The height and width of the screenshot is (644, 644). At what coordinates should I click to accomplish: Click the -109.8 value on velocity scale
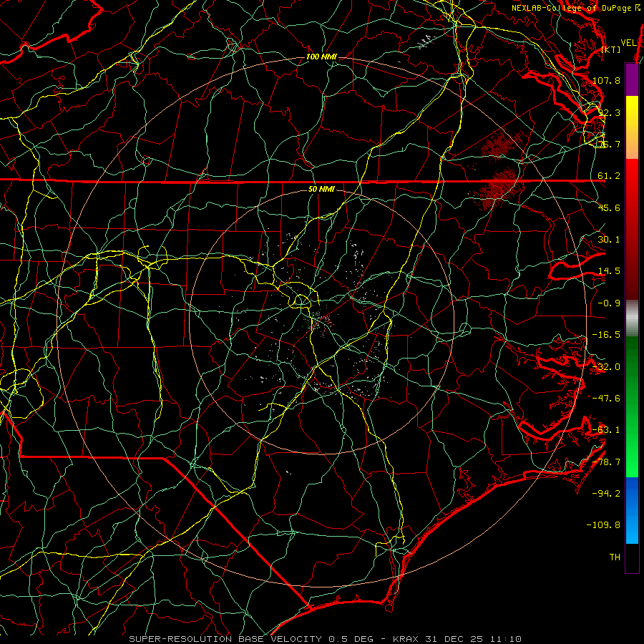click(x=603, y=525)
